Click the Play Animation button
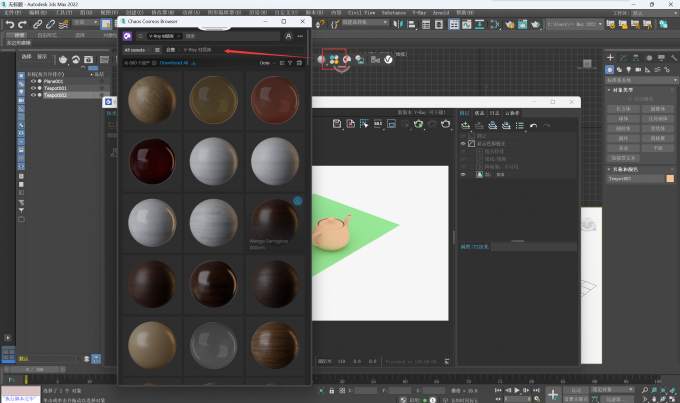This screenshot has height=403, width=680. 517,390
